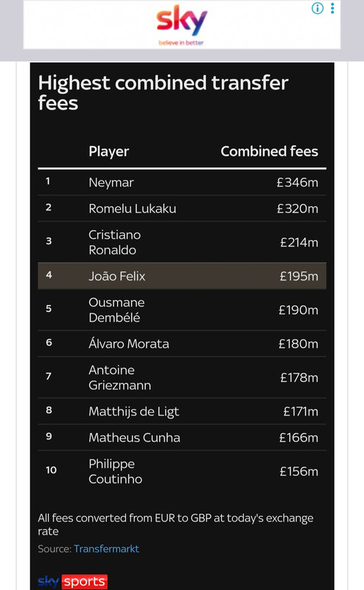Click the Combined fees column header

[x=269, y=151]
